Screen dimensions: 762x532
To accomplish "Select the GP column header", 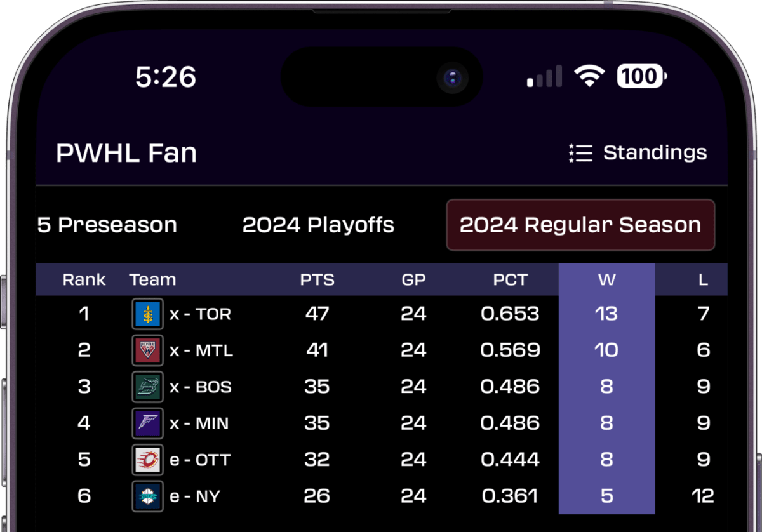I will (413, 279).
